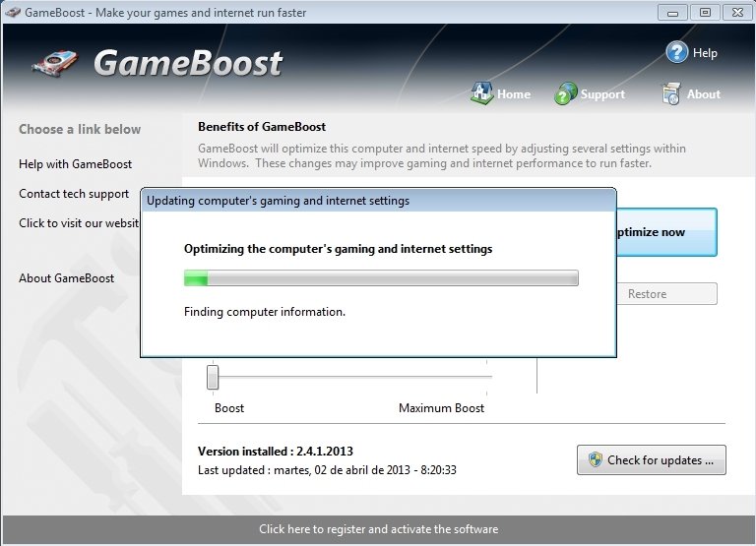This screenshot has width=756, height=546.
Task: Open the Support menu item
Action: point(602,94)
